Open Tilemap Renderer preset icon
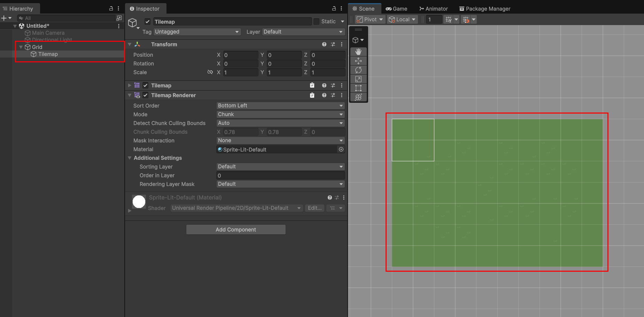Screen dimensions: 644x317 pos(333,95)
